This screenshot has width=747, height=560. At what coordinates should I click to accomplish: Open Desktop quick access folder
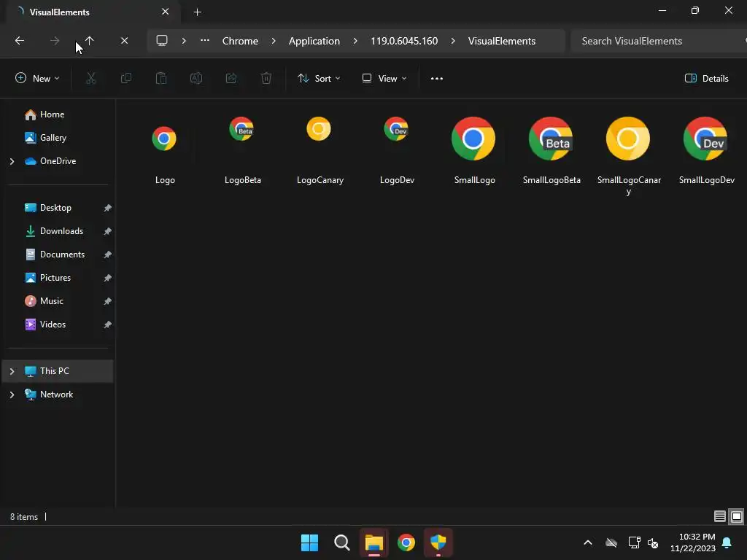[x=55, y=208]
